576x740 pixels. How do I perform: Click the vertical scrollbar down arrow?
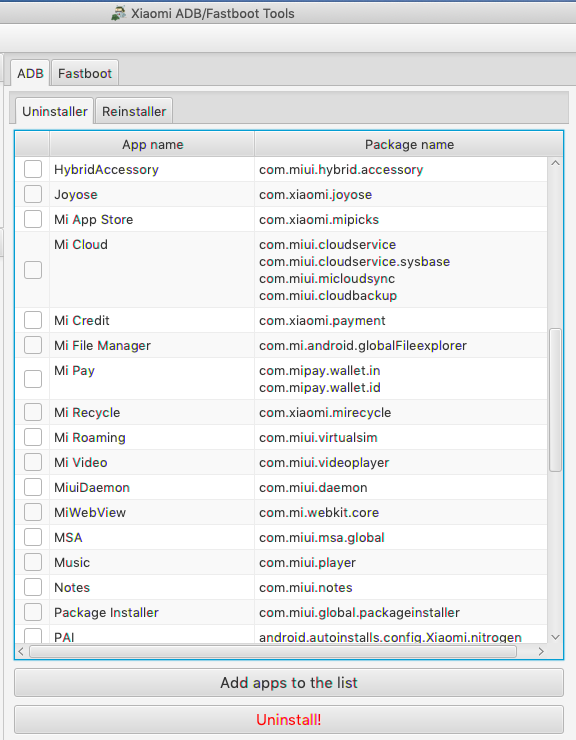pyautogui.click(x=555, y=637)
